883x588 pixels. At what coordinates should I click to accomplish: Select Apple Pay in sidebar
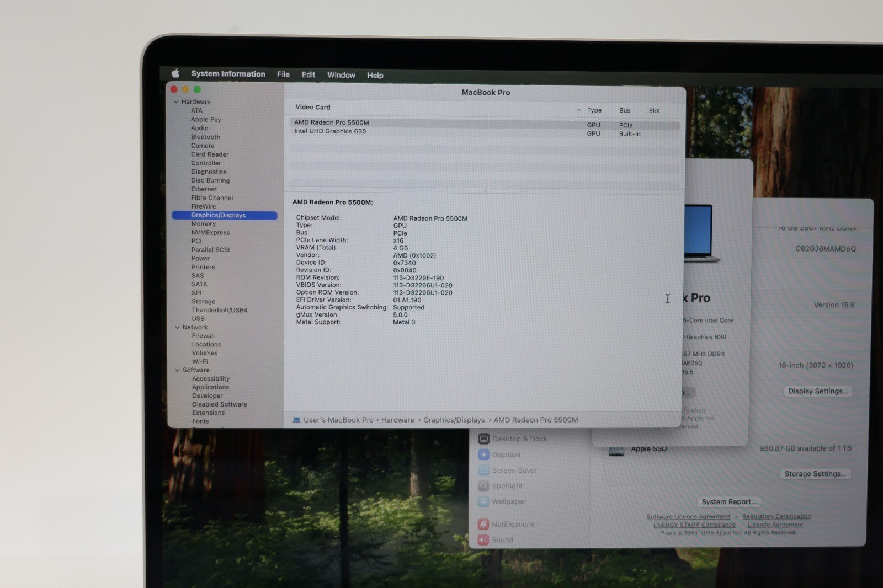(206, 119)
